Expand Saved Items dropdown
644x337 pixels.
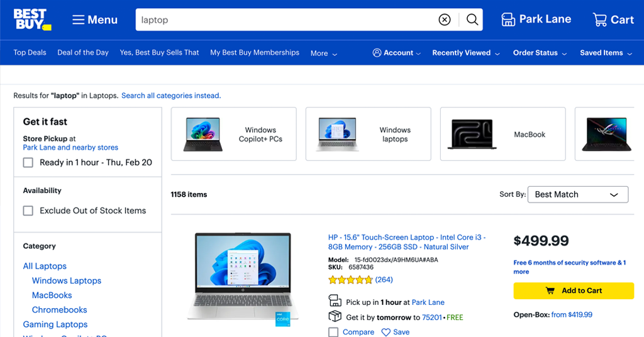(x=606, y=53)
